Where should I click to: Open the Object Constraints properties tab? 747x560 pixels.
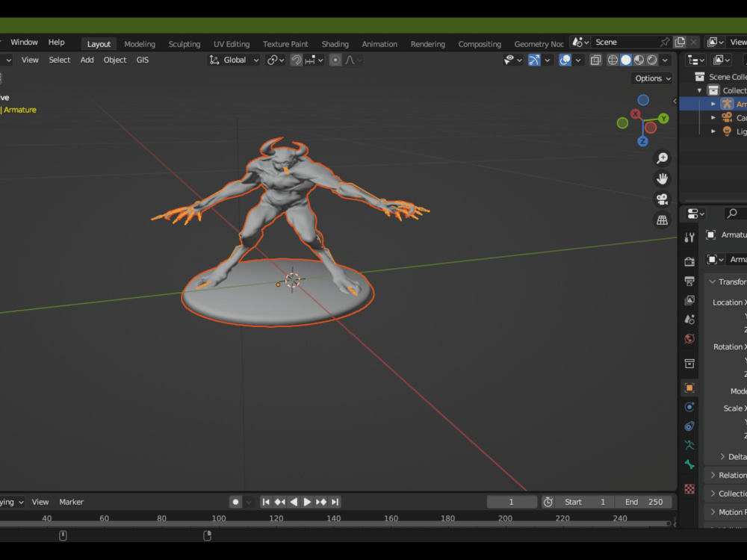(689, 426)
